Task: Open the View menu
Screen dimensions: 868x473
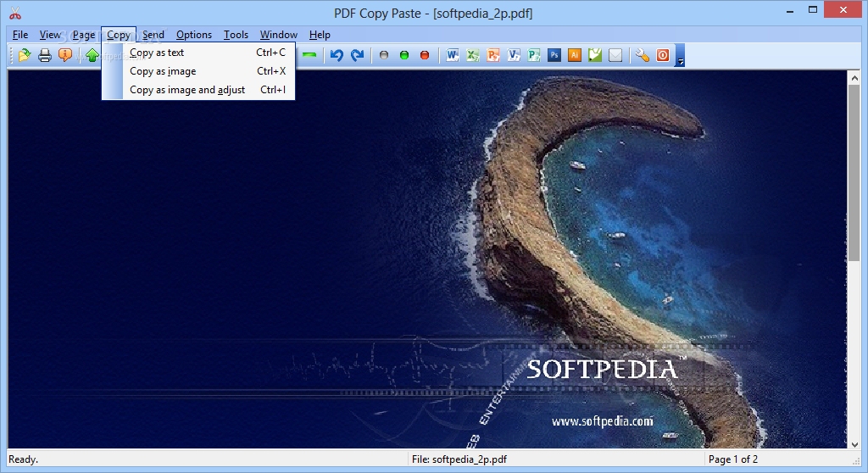Action: (50, 35)
